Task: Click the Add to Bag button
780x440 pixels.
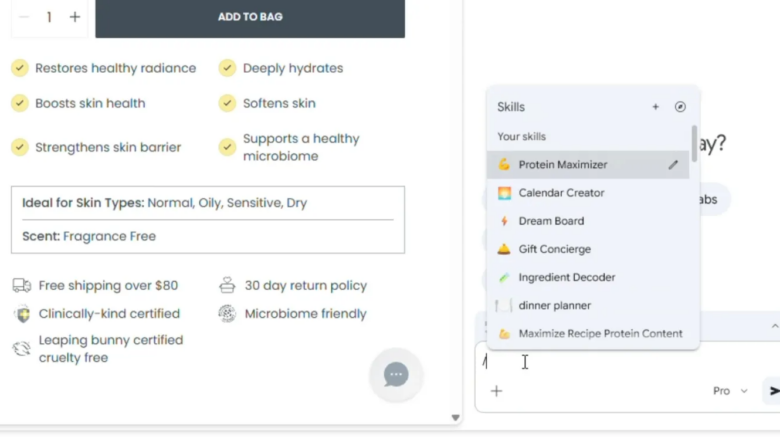Action: tap(250, 17)
